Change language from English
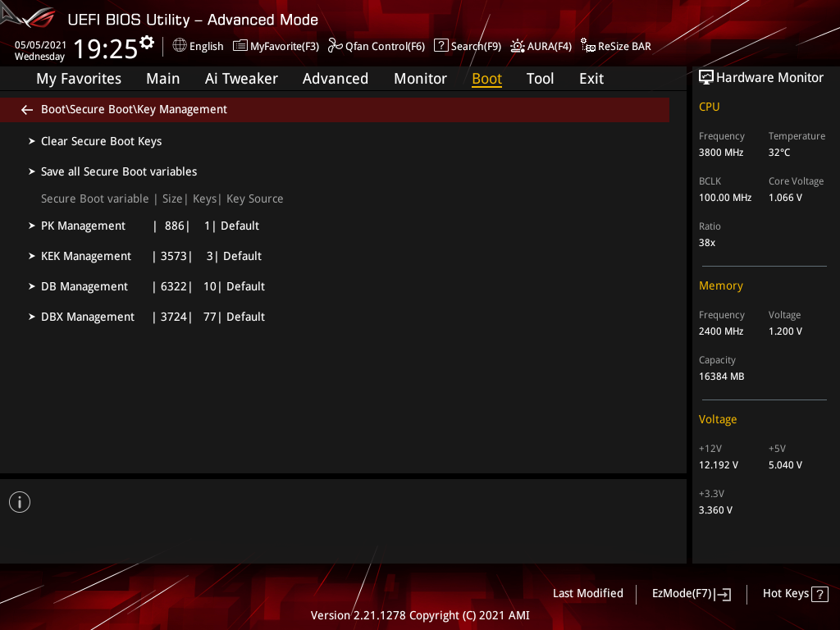 pyautogui.click(x=206, y=47)
